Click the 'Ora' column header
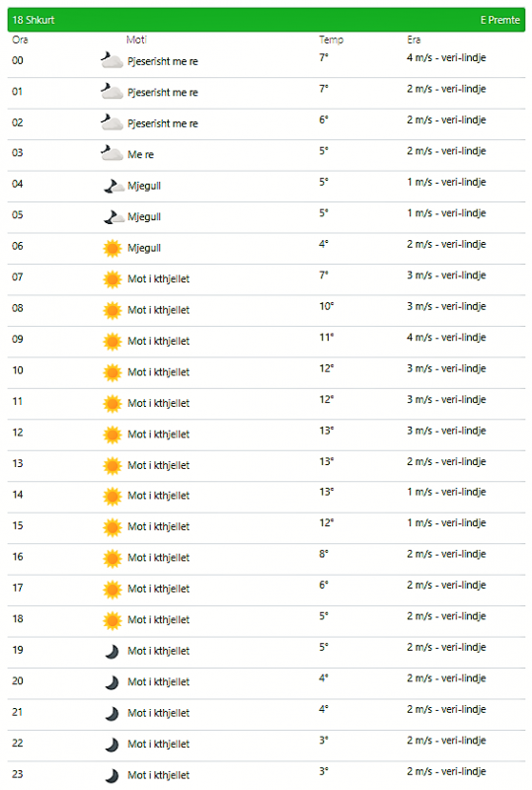The image size is (532, 790). [20, 39]
